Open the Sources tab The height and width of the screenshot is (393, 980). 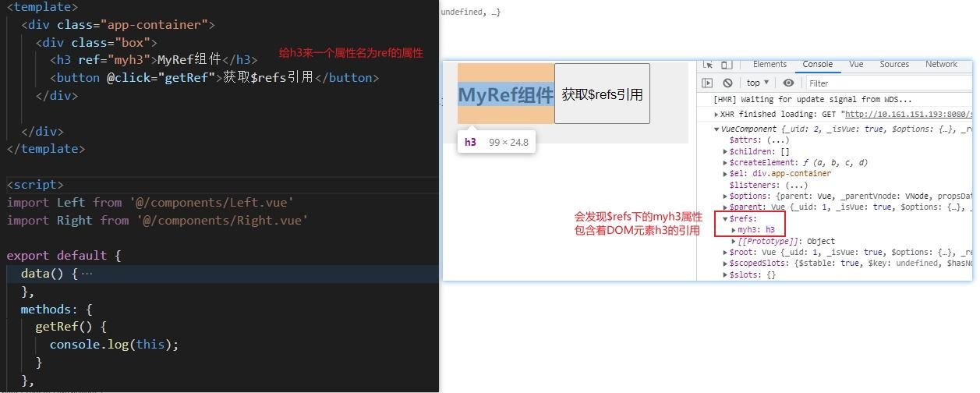pos(894,65)
